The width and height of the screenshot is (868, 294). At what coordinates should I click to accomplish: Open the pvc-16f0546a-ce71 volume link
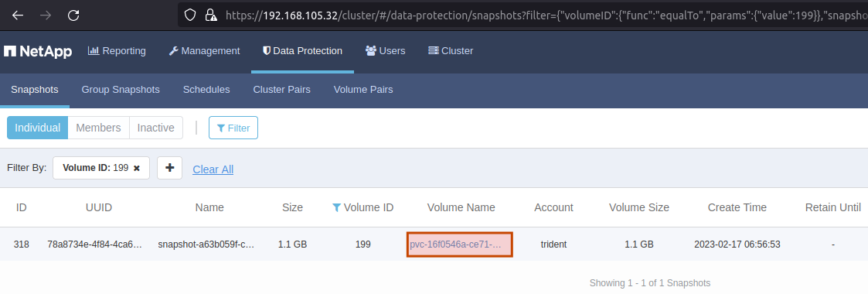pyautogui.click(x=456, y=244)
